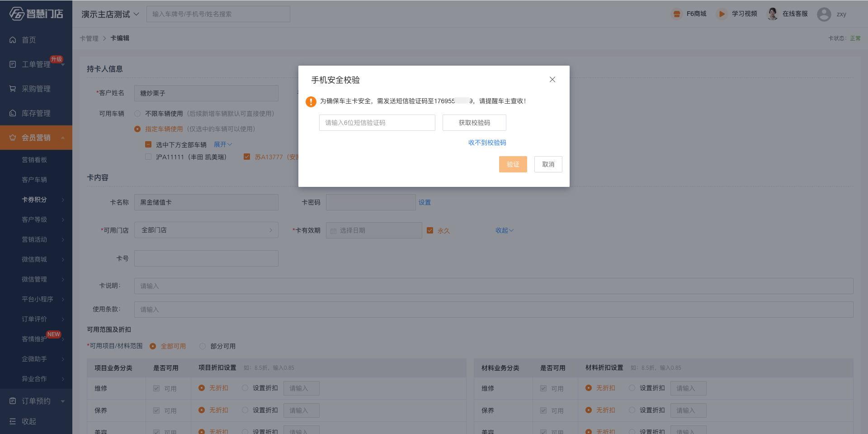Click the 采购管理 cart icon

pyautogui.click(x=13, y=89)
